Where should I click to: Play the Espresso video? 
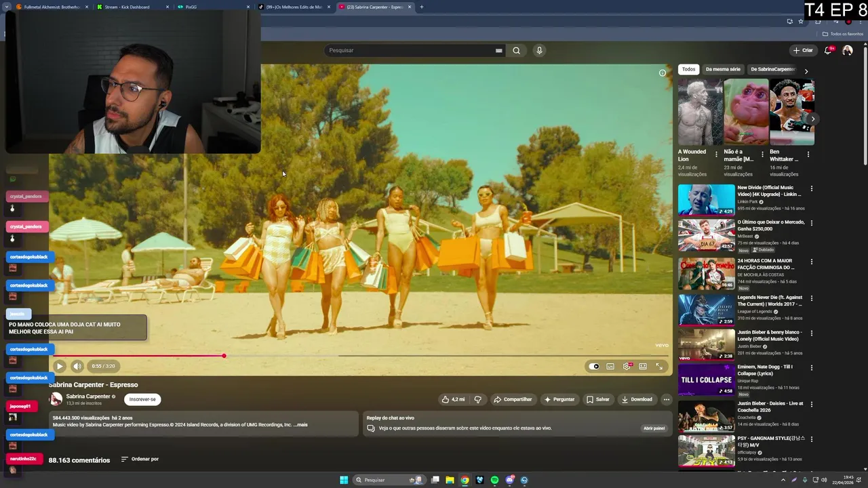pos(59,366)
